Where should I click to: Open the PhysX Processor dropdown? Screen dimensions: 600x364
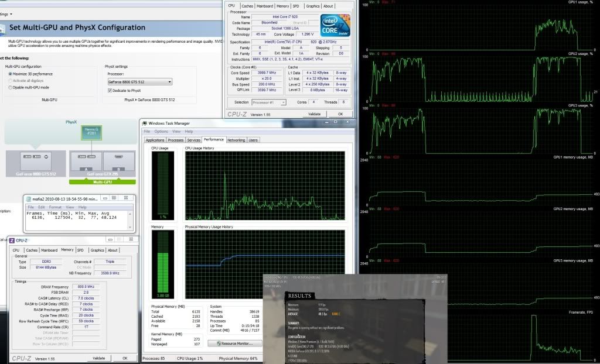coord(139,82)
